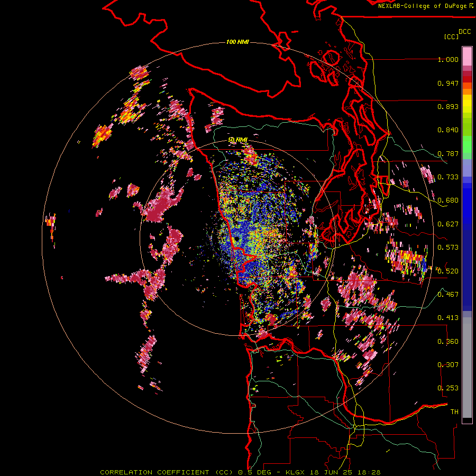
Task: Click the 0.947 scale value
Action: [x=448, y=83]
